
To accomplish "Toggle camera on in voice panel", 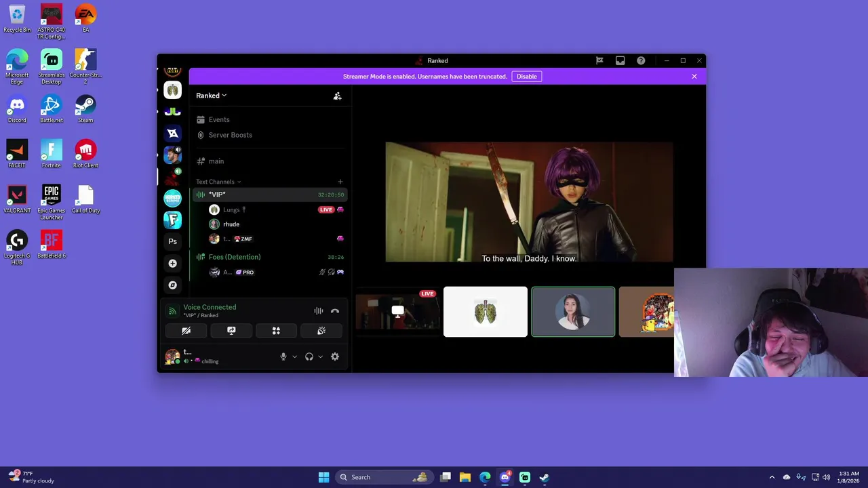I will pos(186,331).
